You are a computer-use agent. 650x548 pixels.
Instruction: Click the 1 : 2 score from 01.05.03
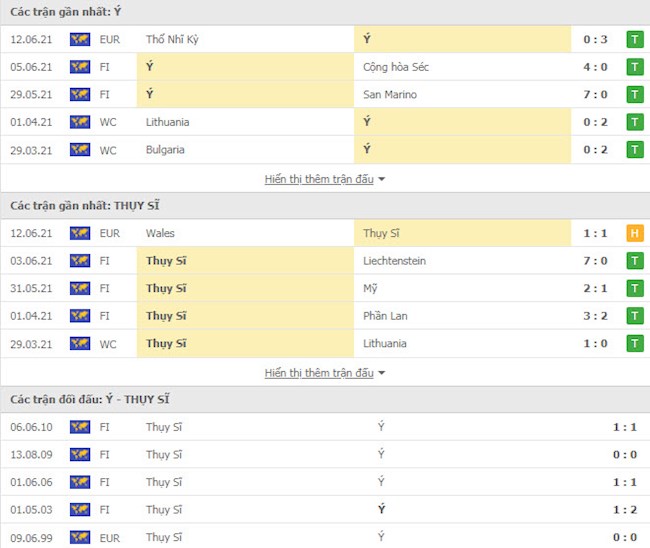click(x=625, y=510)
